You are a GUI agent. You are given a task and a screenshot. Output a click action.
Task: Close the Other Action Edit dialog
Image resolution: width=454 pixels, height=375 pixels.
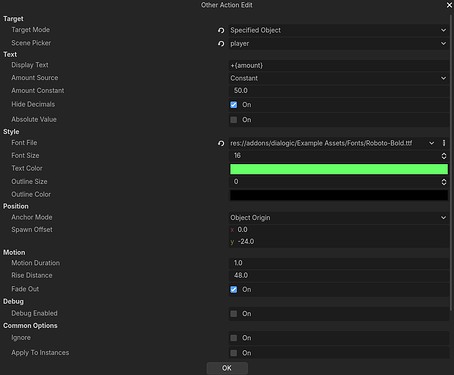[449, 5]
